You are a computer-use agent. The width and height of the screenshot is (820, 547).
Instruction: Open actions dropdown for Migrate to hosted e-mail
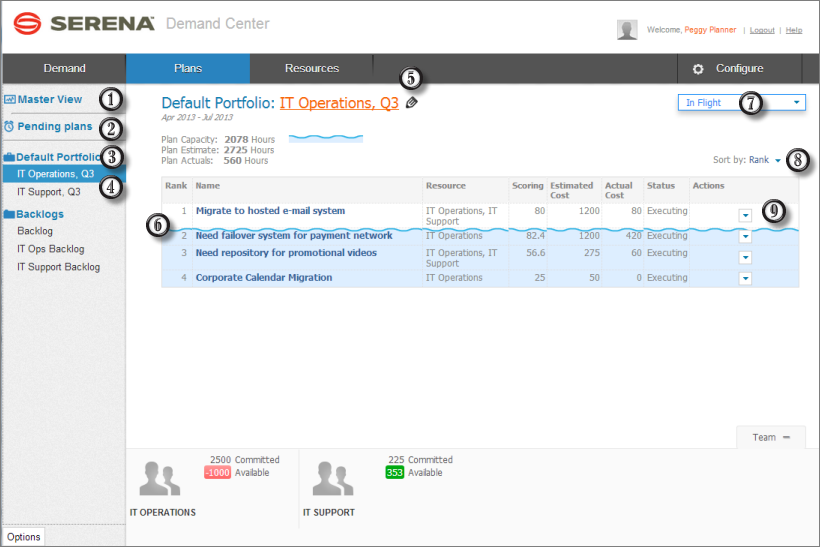point(744,215)
